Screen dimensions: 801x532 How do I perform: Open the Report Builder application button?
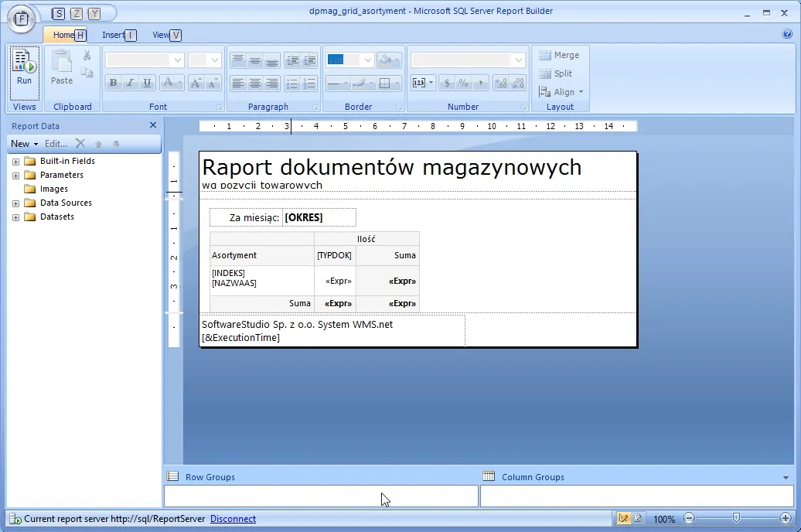click(21, 19)
